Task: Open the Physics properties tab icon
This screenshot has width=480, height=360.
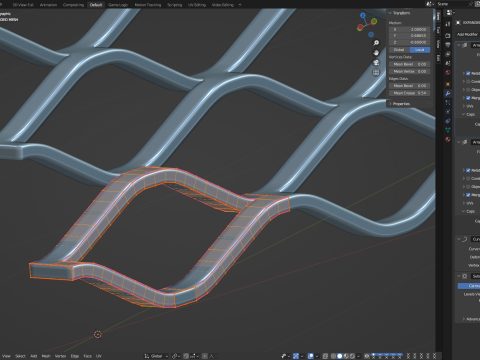Action: [448, 112]
